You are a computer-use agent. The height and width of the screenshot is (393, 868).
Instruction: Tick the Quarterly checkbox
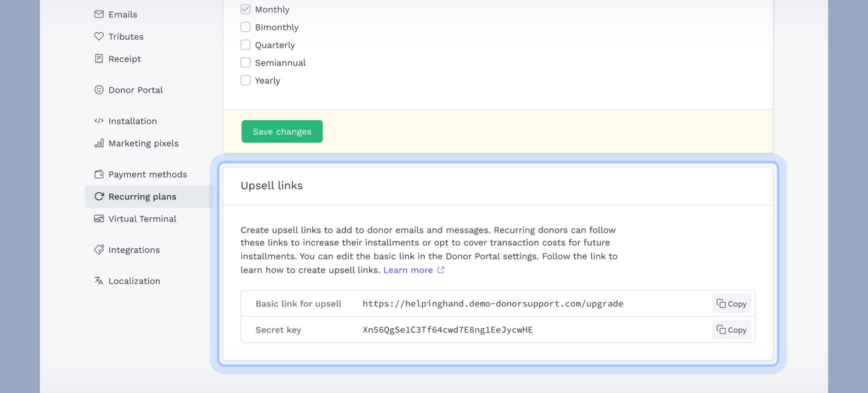[x=246, y=45]
